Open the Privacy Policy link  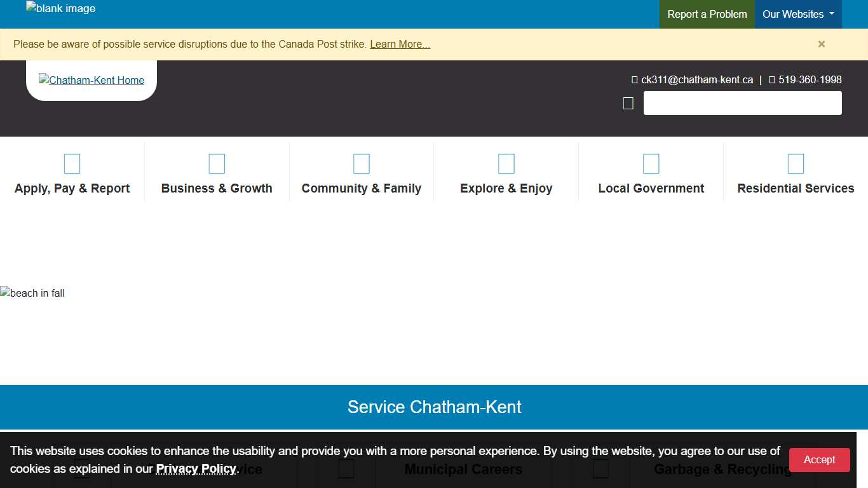click(195, 468)
